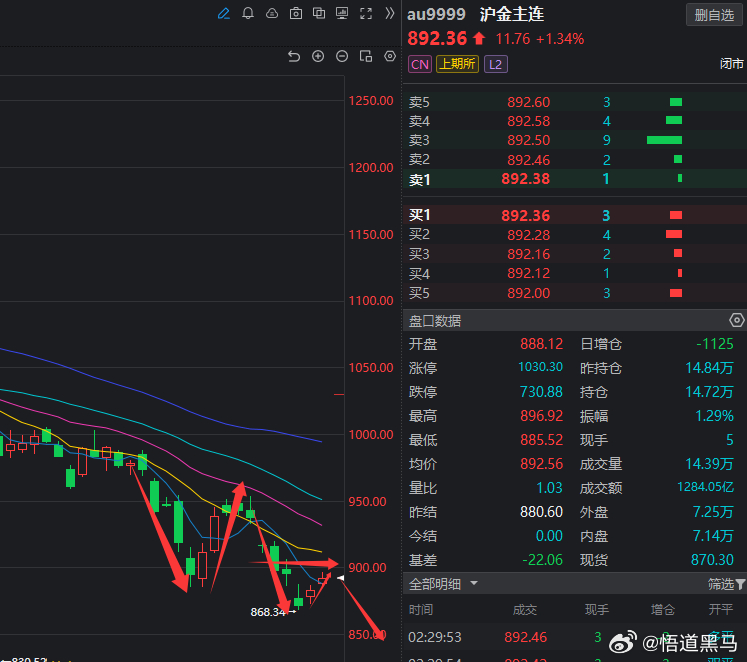Image resolution: width=747 pixels, height=662 pixels.
Task: Expand the 全部明细 dropdown
Action: pos(474,583)
